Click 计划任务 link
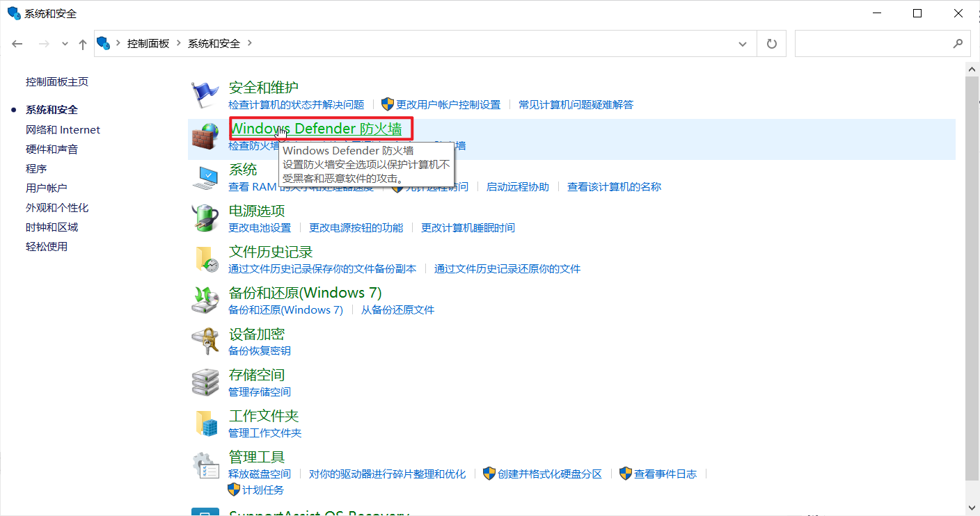Viewport: 980px width, 516px height. coord(263,490)
